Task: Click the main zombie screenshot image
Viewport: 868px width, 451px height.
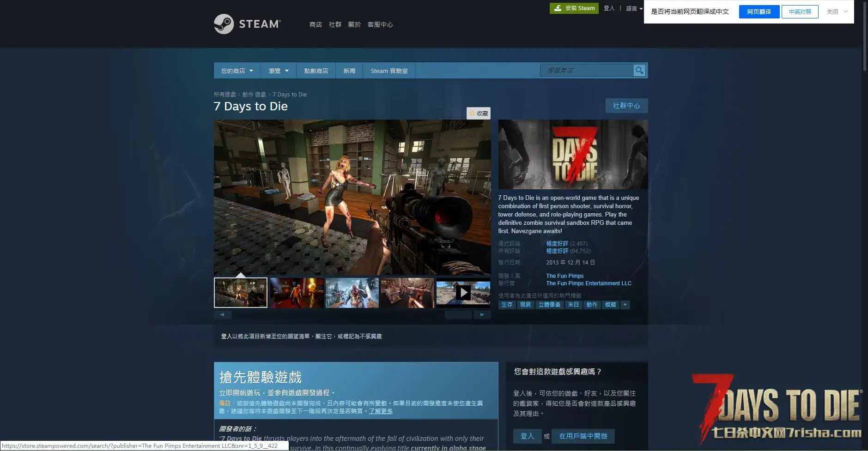Action: tap(352, 198)
